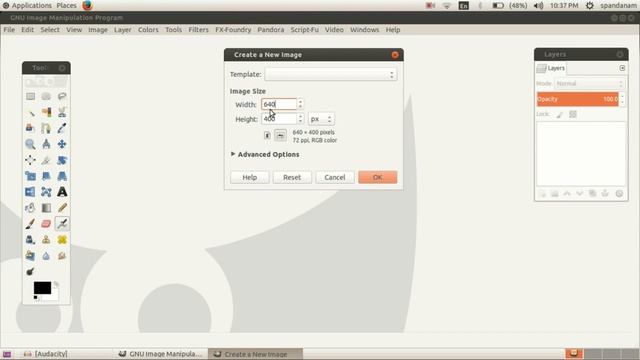Click the black foreground color swatch

(x=42, y=287)
